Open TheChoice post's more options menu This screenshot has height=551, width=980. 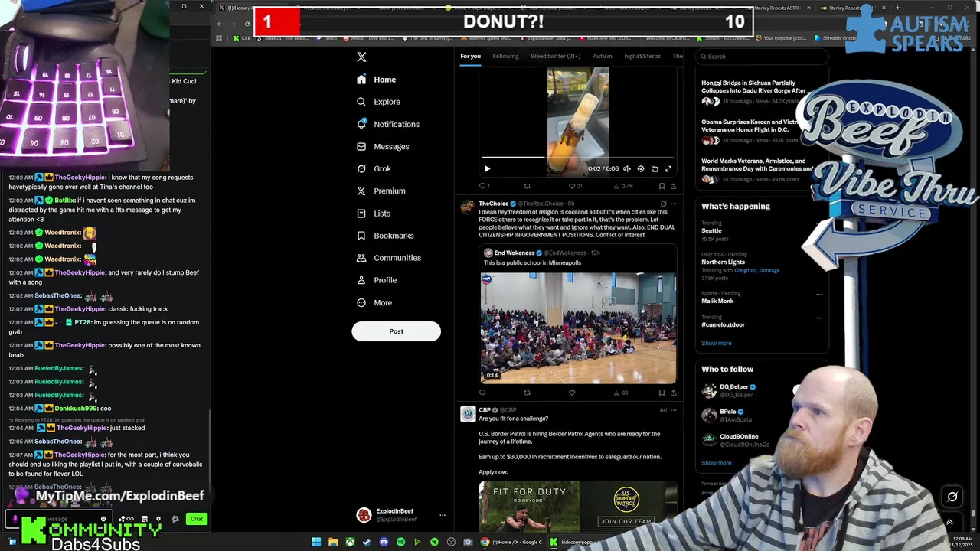click(x=673, y=204)
